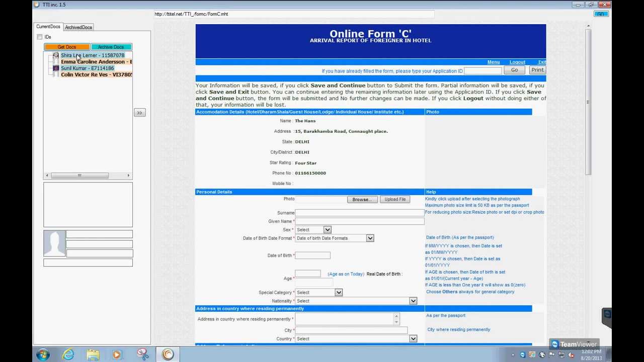This screenshot has height=362, width=644.
Task: Click the Print button
Action: coord(537,70)
